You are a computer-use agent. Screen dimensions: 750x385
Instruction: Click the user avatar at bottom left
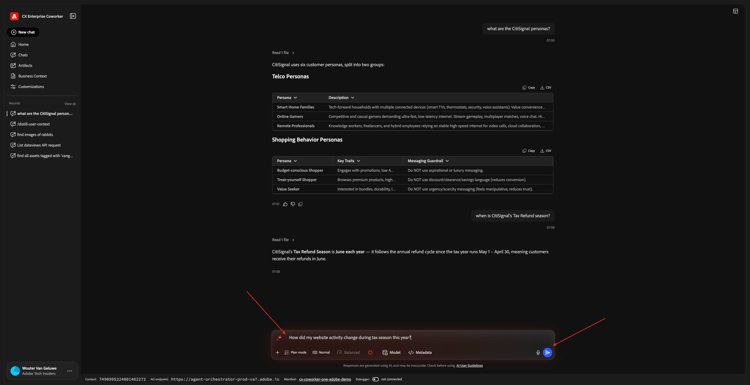(x=15, y=371)
